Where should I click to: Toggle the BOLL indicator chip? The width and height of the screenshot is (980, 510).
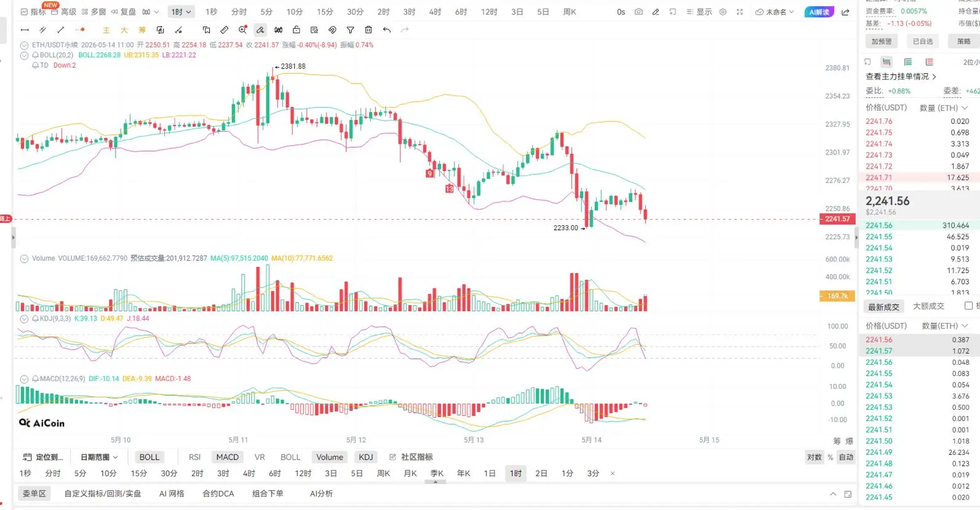(149, 457)
